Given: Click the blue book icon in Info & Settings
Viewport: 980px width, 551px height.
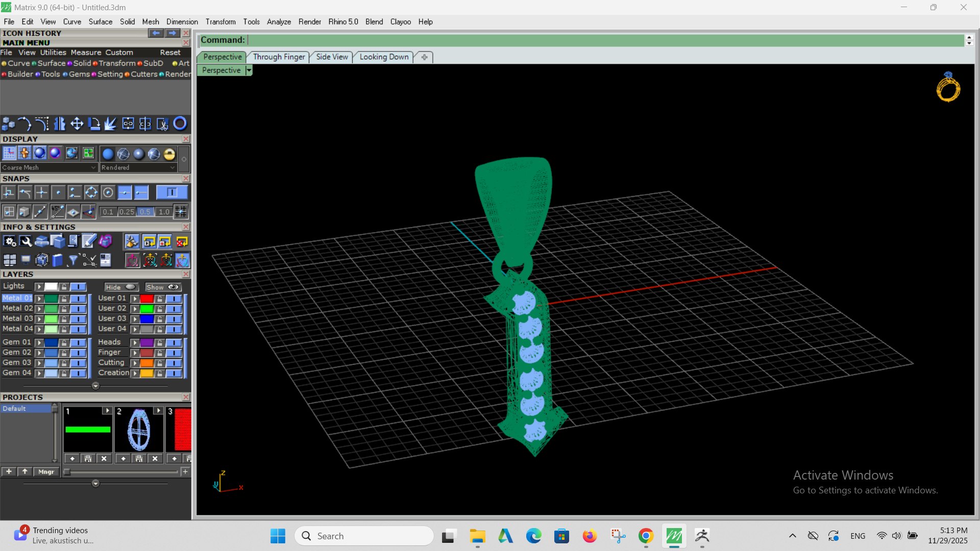Looking at the screenshot, I should [57, 261].
